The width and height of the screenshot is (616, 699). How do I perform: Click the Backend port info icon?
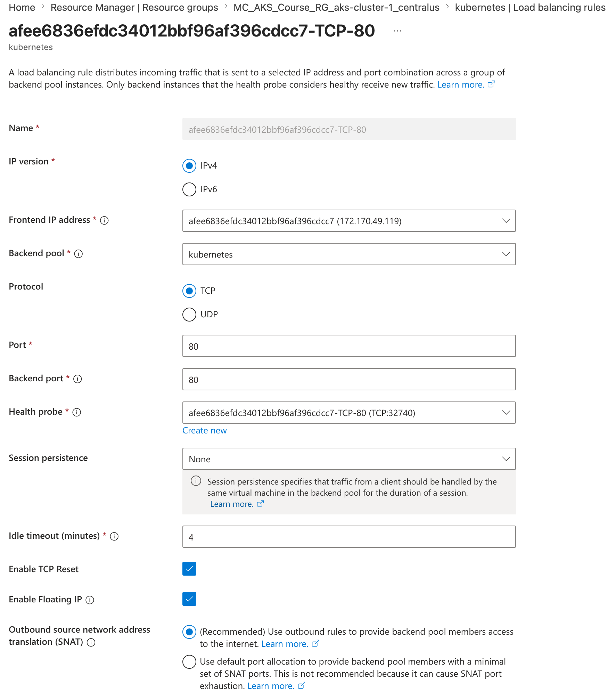[78, 379]
